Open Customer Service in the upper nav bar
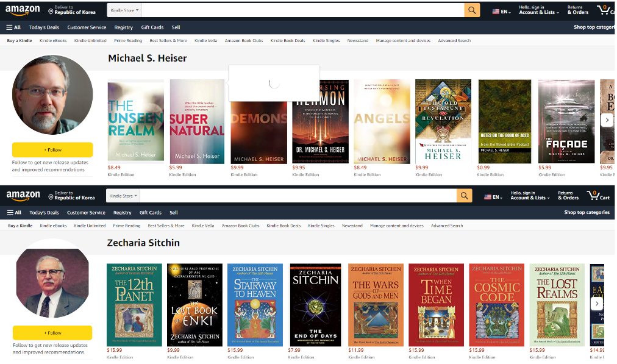Image resolution: width=617 pixels, height=364 pixels. tap(87, 27)
